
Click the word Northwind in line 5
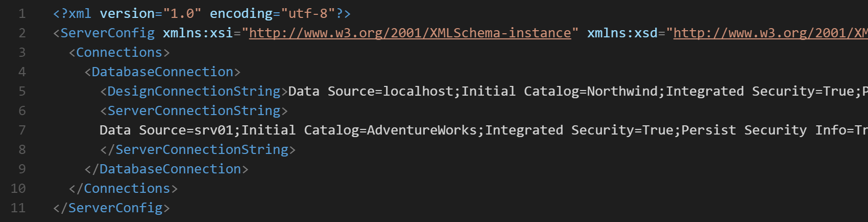click(x=622, y=92)
